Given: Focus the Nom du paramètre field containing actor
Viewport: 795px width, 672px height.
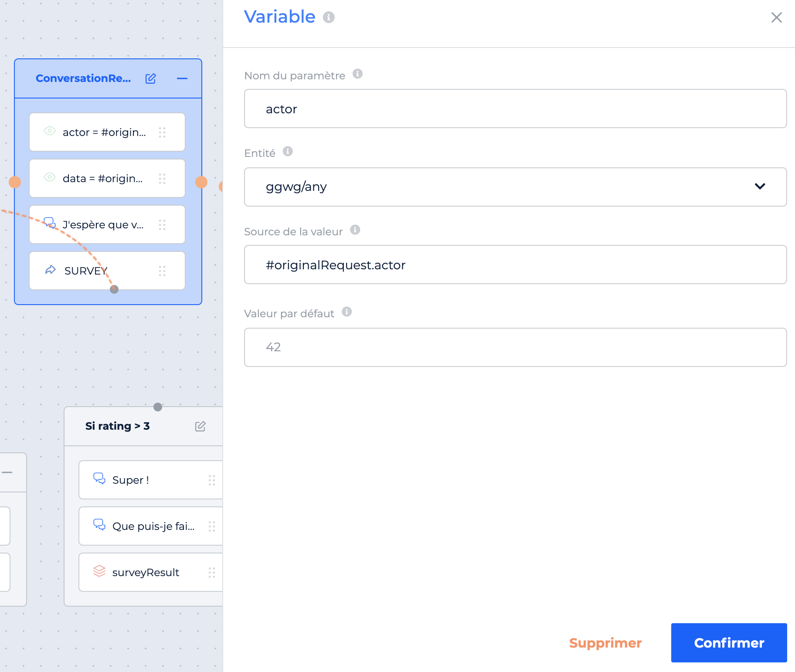Looking at the screenshot, I should point(515,109).
